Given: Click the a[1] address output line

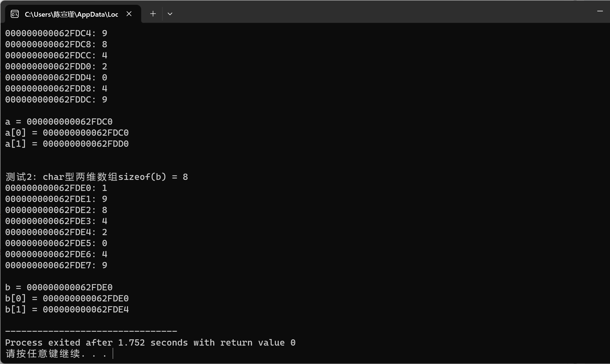Looking at the screenshot, I should coord(67,144).
